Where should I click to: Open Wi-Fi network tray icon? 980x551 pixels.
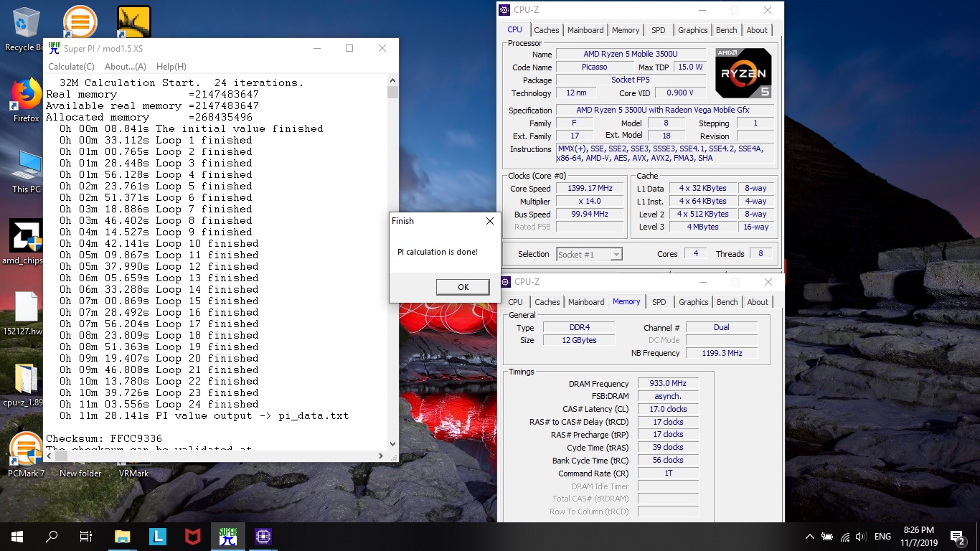pyautogui.click(x=844, y=536)
